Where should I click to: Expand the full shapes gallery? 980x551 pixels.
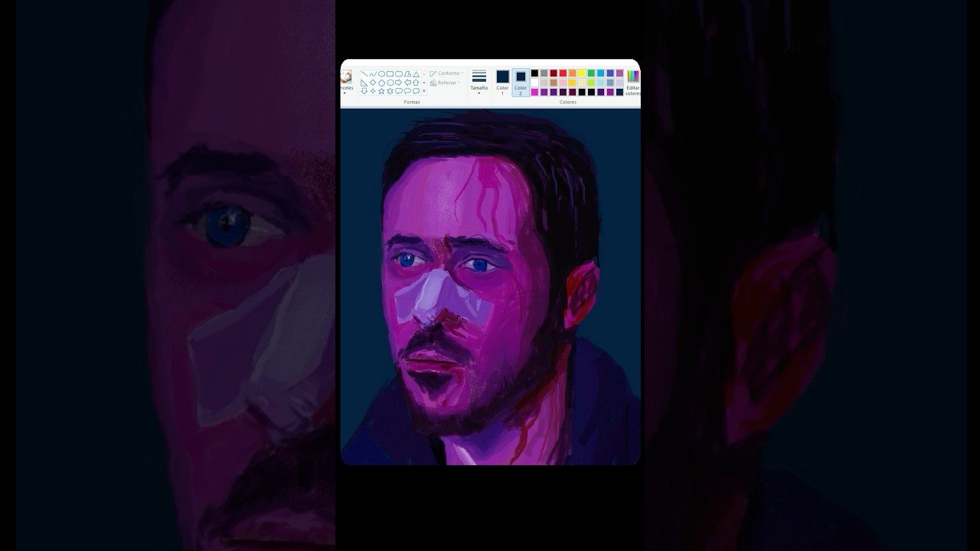(424, 91)
